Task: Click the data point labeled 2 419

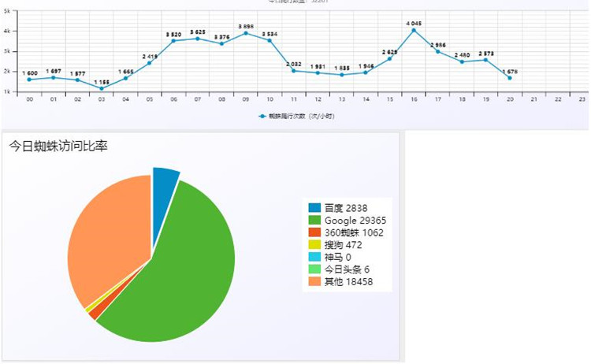Action: (149, 63)
